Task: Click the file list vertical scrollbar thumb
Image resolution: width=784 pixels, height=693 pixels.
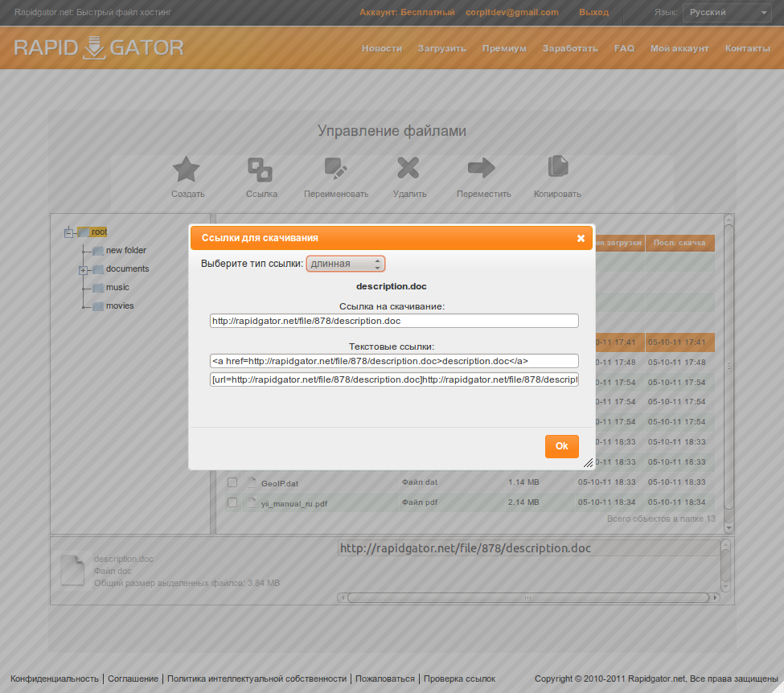Action: [729, 367]
